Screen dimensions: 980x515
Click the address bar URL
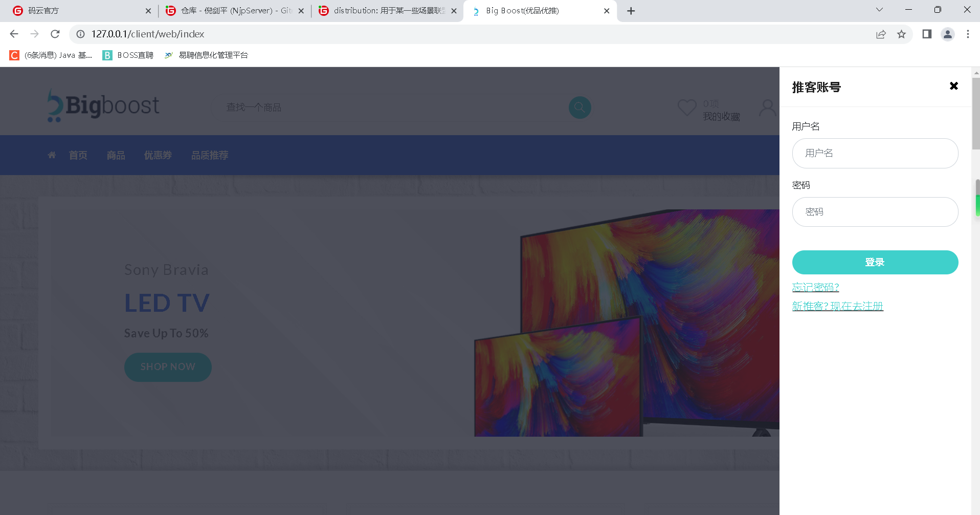click(148, 34)
